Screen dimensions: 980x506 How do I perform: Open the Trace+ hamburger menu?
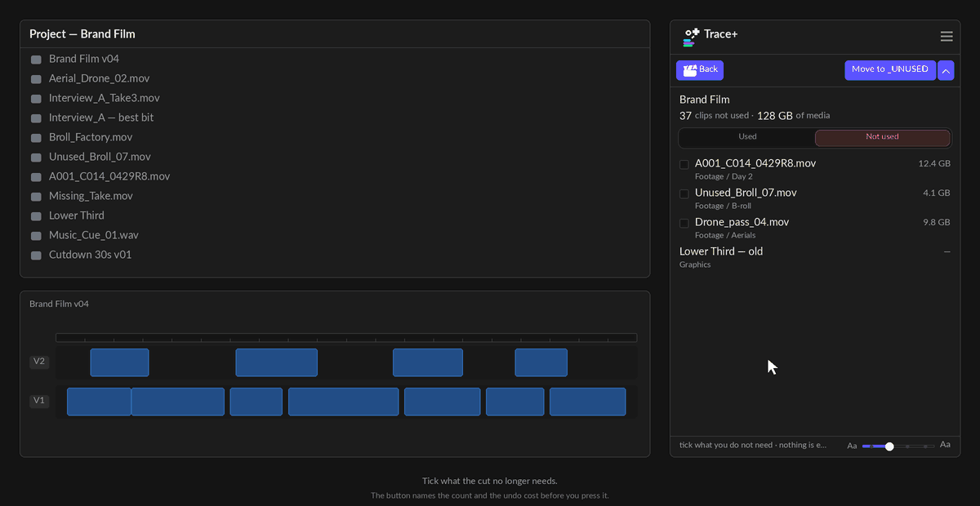coord(947,36)
